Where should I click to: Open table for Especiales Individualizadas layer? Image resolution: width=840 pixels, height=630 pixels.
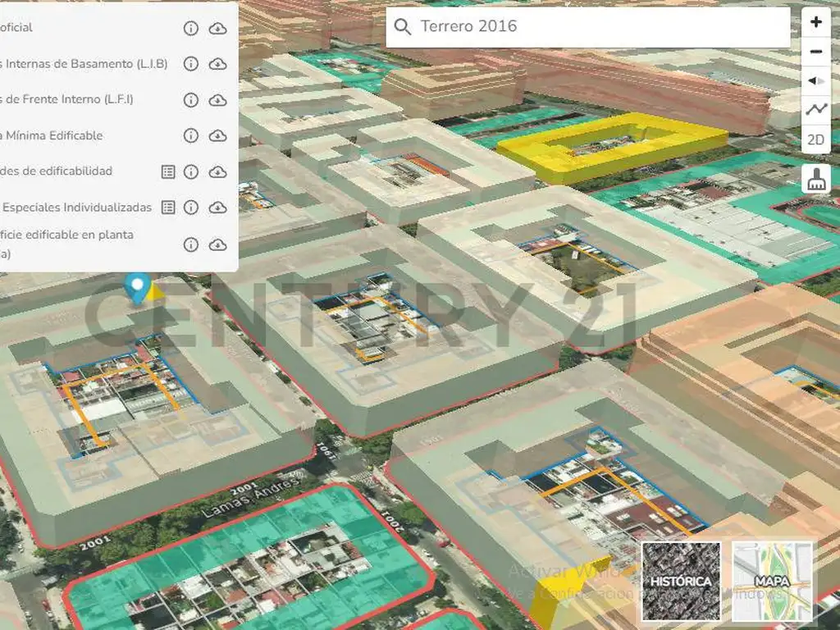167,208
